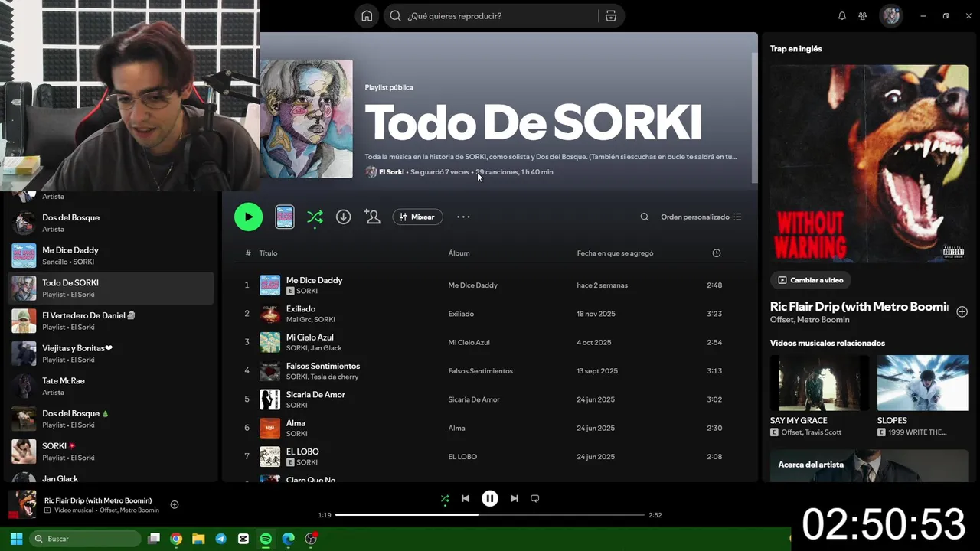The image size is (980, 551).
Task: Open SAY MY GRACE related video thumbnail
Action: click(x=819, y=383)
